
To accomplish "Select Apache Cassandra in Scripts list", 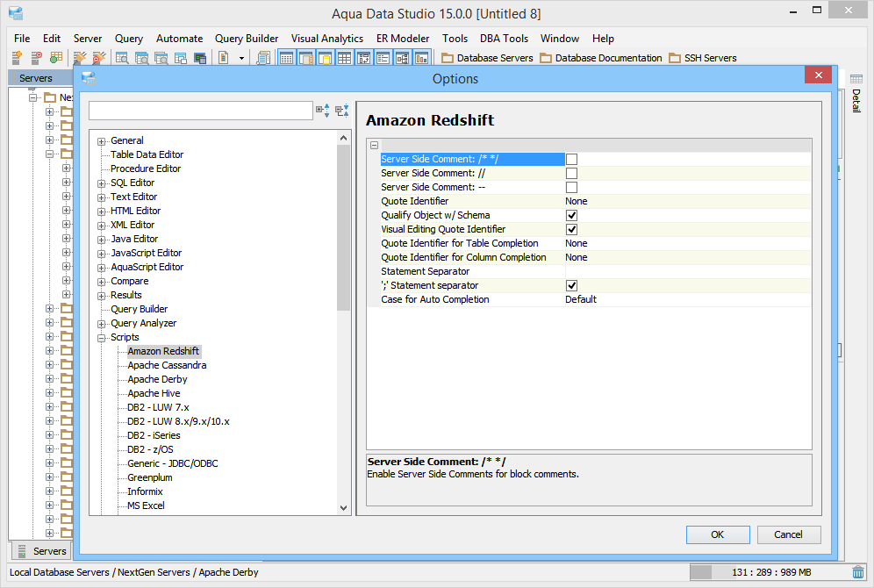I will tap(167, 365).
